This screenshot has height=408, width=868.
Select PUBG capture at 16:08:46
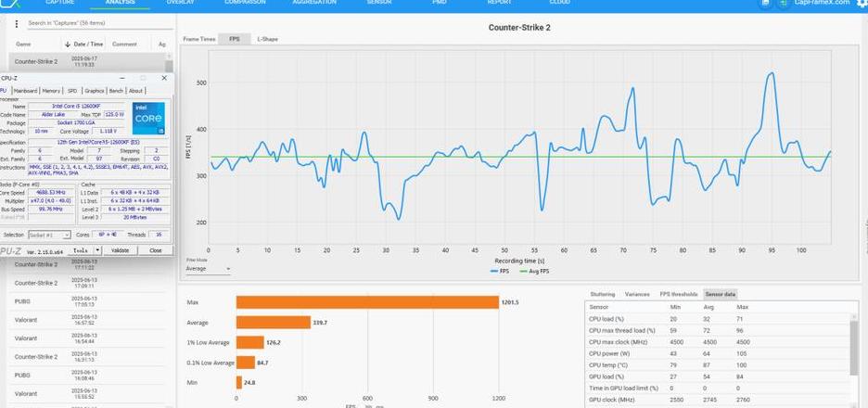[x=87, y=375]
